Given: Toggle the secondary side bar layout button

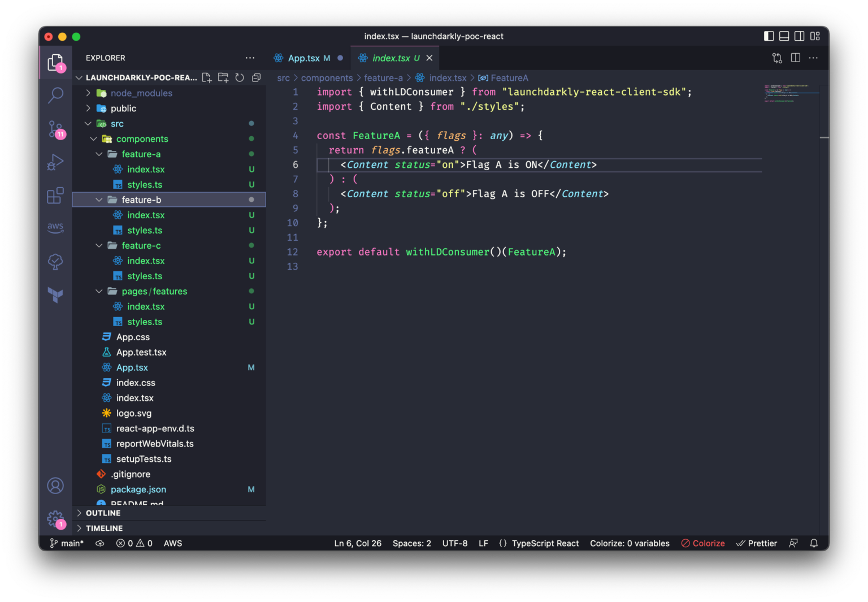Looking at the screenshot, I should 799,36.
